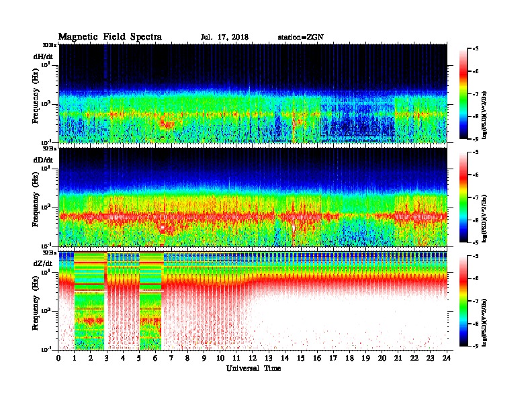Click the "-6" tick of dH/dt color bar

(x=476, y=71)
